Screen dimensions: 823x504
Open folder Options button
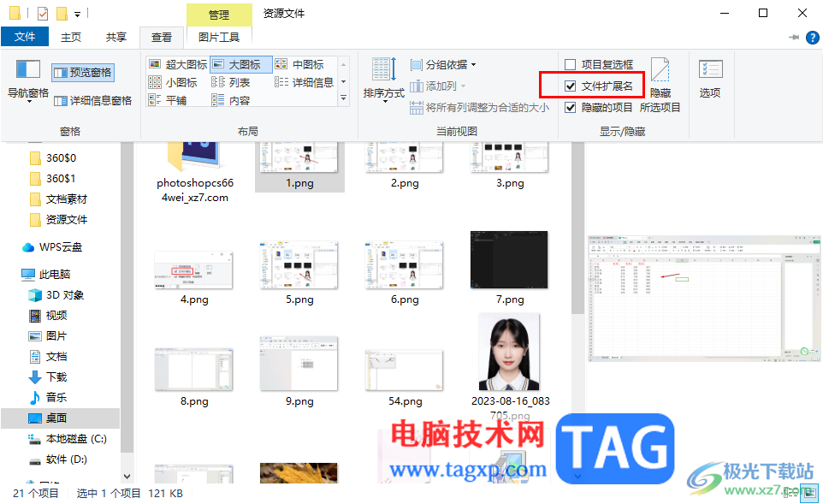pyautogui.click(x=710, y=80)
